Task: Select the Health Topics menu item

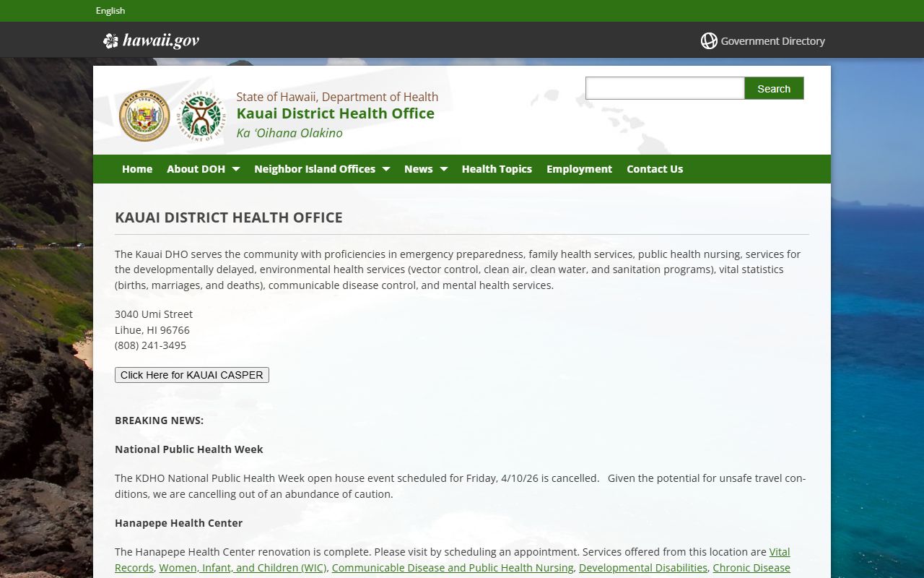Action: click(497, 169)
